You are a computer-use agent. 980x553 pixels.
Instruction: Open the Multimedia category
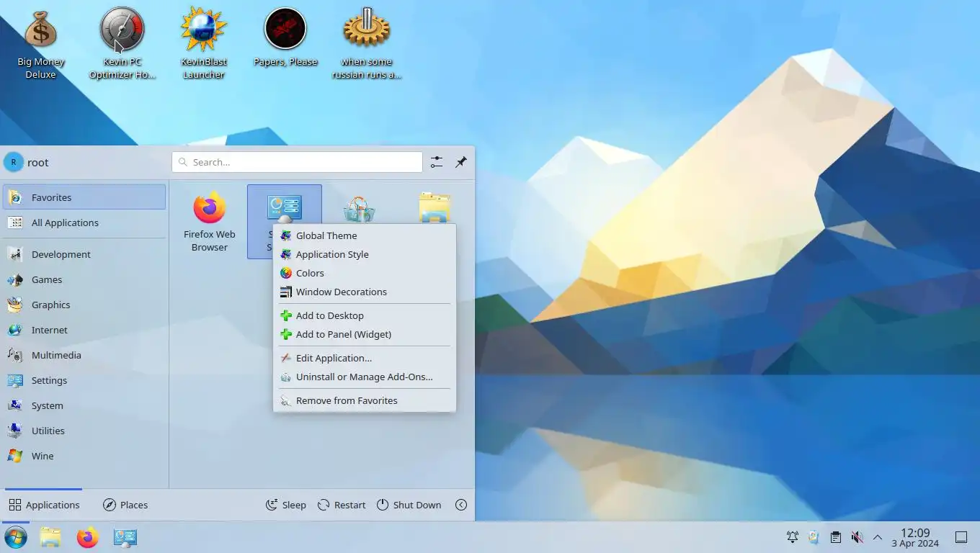84,355
